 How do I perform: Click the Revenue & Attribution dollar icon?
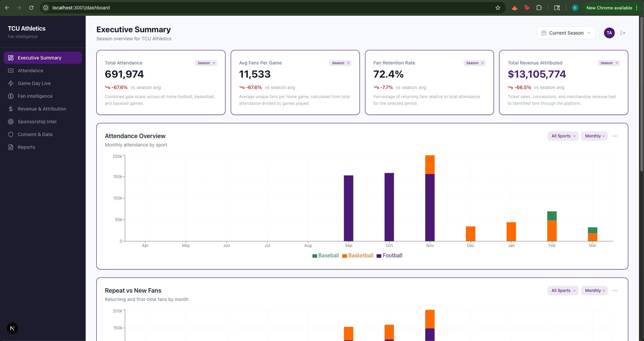(x=11, y=109)
